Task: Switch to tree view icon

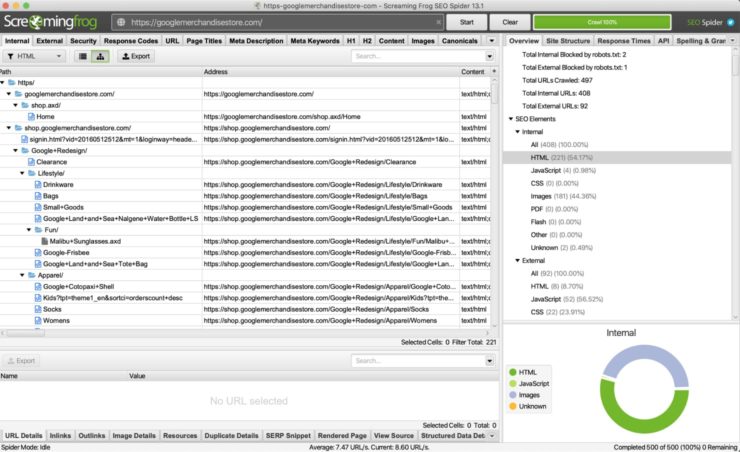Action: [100, 56]
